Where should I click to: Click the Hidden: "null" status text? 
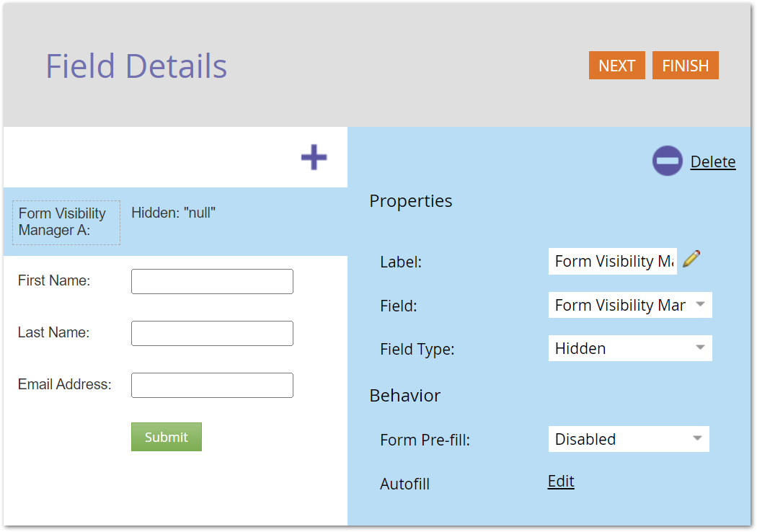(x=173, y=212)
